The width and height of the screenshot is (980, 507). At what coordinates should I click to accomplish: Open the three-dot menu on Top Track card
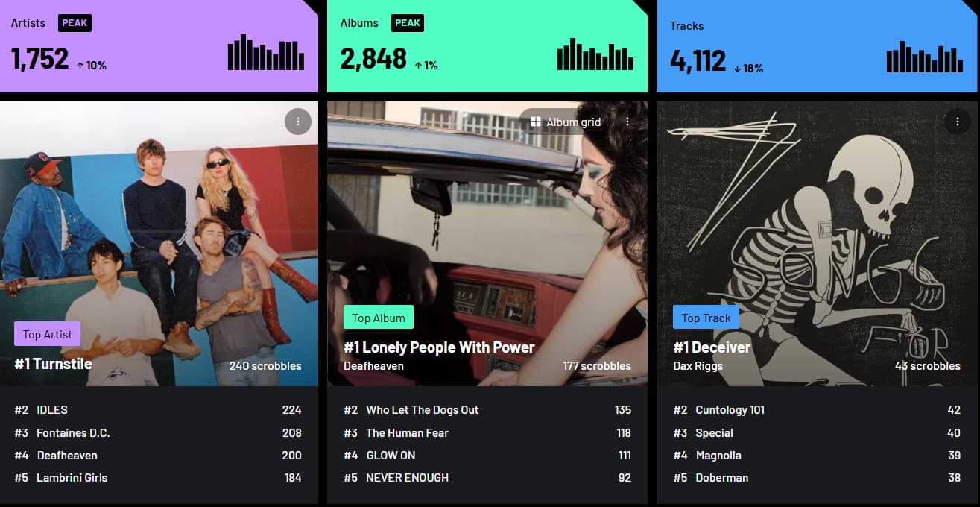coord(957,122)
